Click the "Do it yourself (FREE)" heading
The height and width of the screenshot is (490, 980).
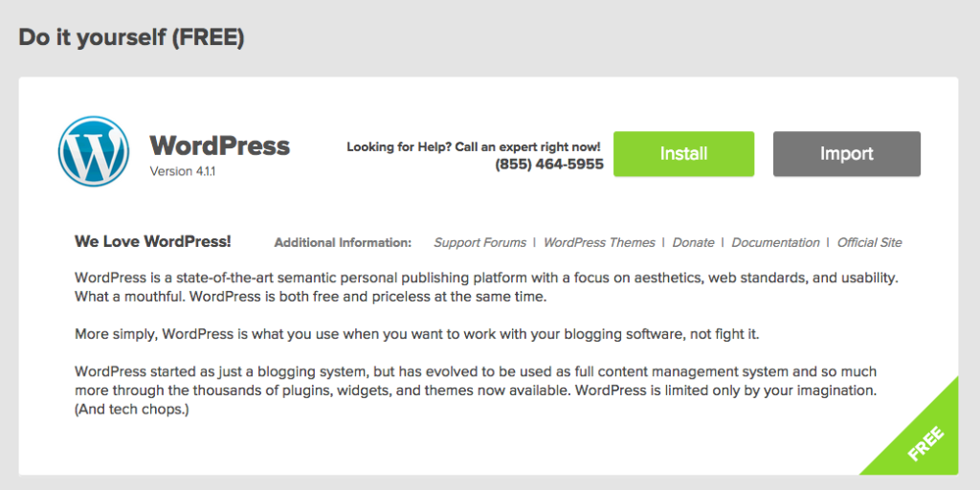(131, 37)
